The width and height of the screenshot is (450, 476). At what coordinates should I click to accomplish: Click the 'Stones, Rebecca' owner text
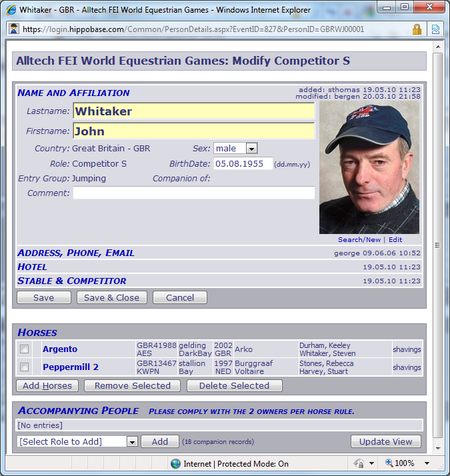pyautogui.click(x=326, y=363)
